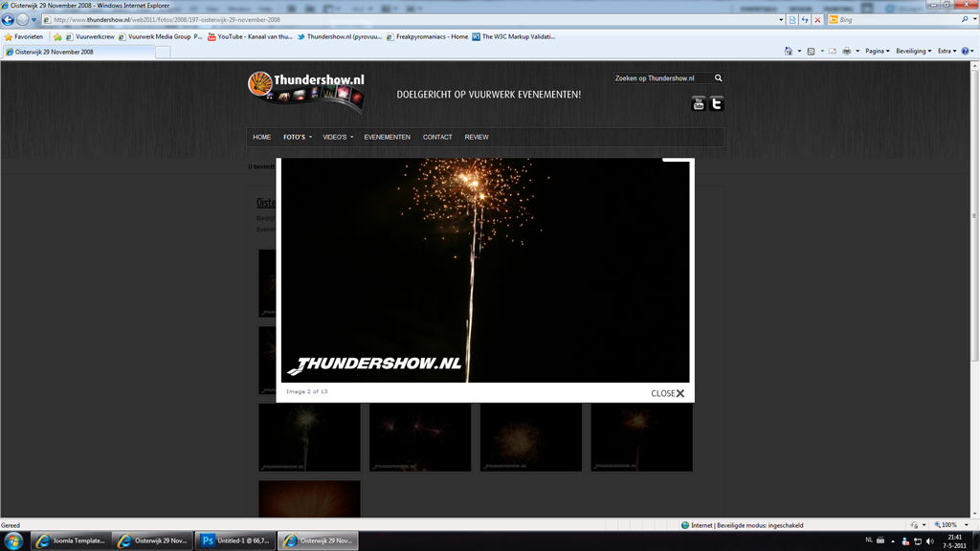Open the Pagina menu

(x=878, y=52)
